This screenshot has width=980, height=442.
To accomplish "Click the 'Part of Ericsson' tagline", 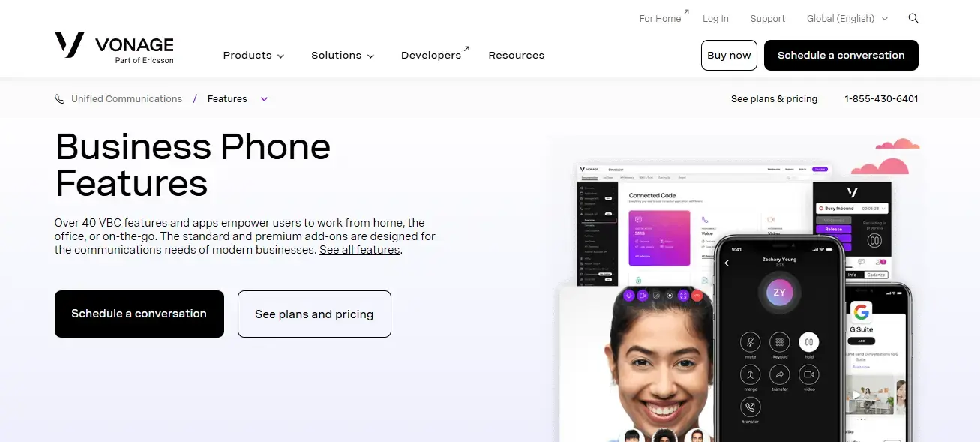I will point(144,60).
